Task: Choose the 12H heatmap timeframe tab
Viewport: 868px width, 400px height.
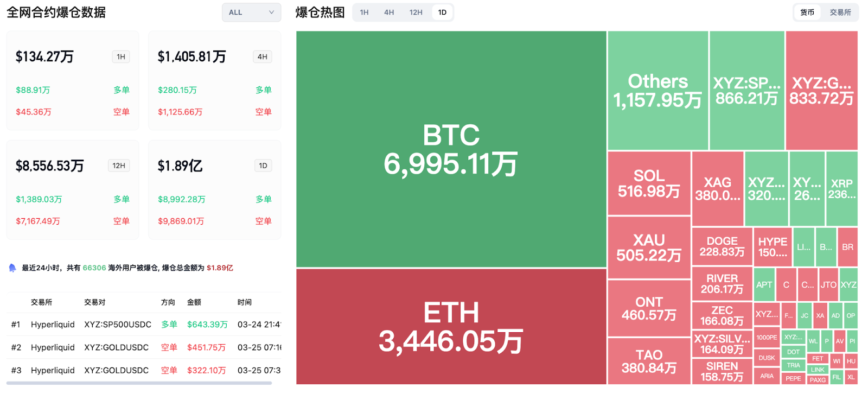Action: tap(416, 12)
